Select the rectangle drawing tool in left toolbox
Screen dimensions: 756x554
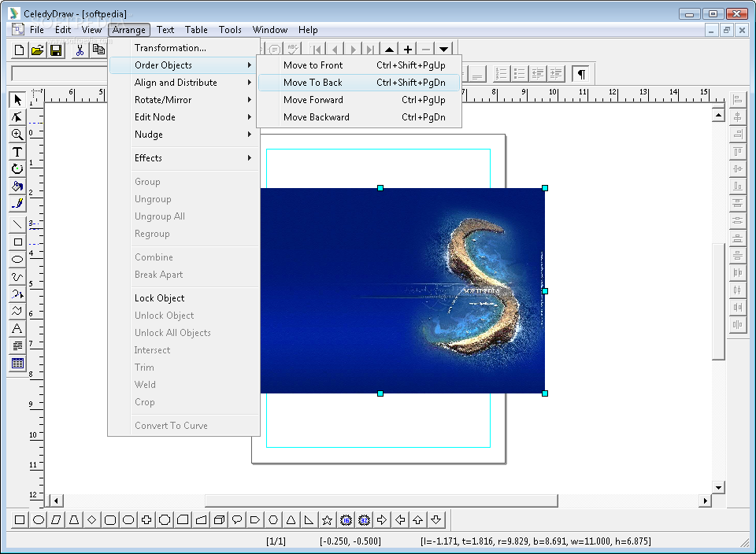click(17, 242)
